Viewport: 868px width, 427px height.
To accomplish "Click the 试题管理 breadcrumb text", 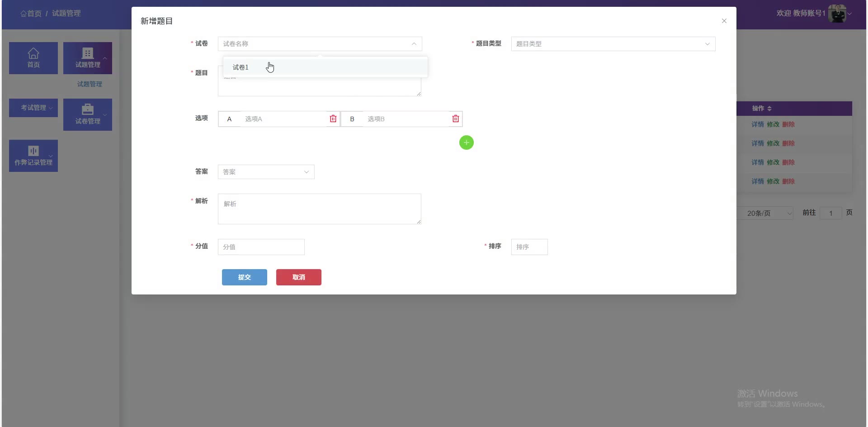I will pos(66,14).
